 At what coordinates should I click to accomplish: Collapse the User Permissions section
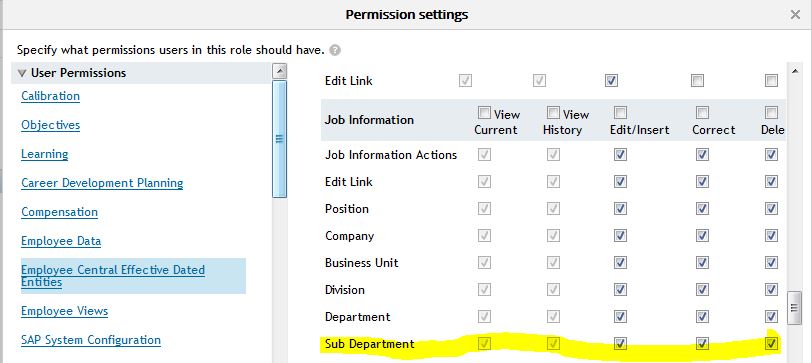pos(22,73)
